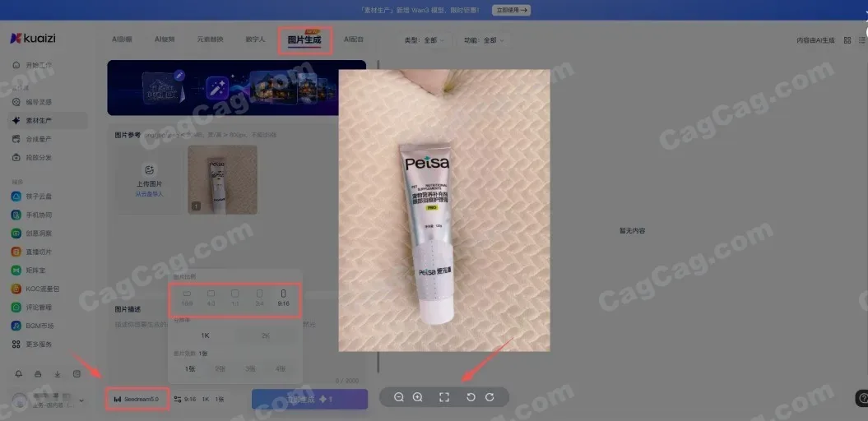This screenshot has height=421, width=868.
Task: Zoom in the image preview
Action: (418, 397)
